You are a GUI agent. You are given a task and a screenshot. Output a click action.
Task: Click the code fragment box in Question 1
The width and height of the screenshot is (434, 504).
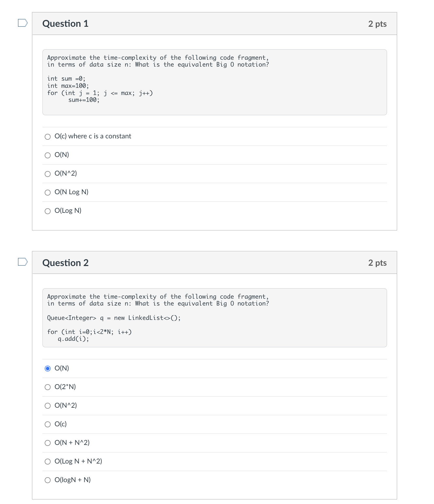(214, 82)
